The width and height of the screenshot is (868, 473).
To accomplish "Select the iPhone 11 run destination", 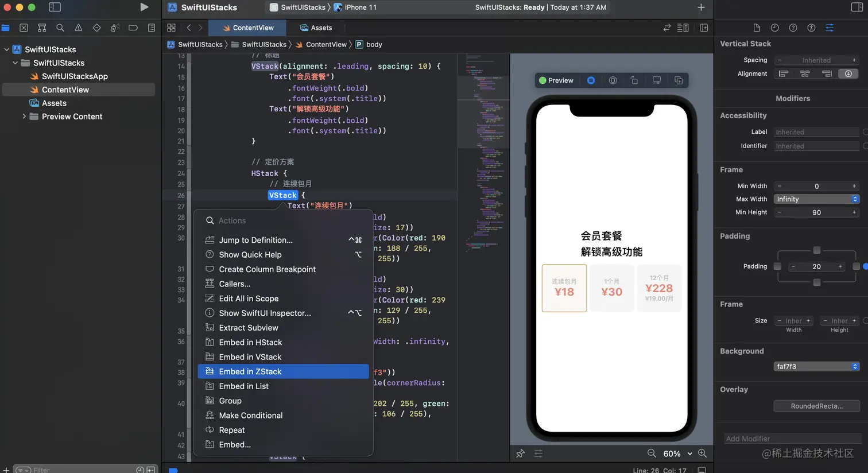I will click(355, 7).
